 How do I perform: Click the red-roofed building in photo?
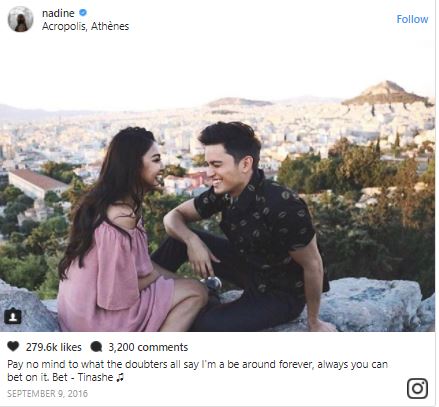click(35, 183)
